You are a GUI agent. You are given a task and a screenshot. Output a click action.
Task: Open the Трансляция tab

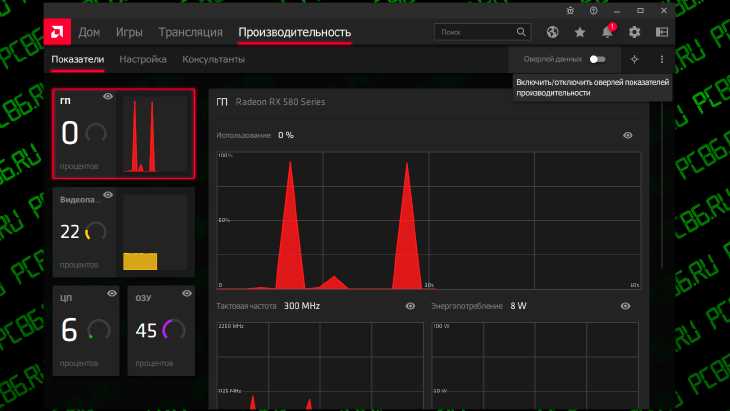tap(190, 32)
